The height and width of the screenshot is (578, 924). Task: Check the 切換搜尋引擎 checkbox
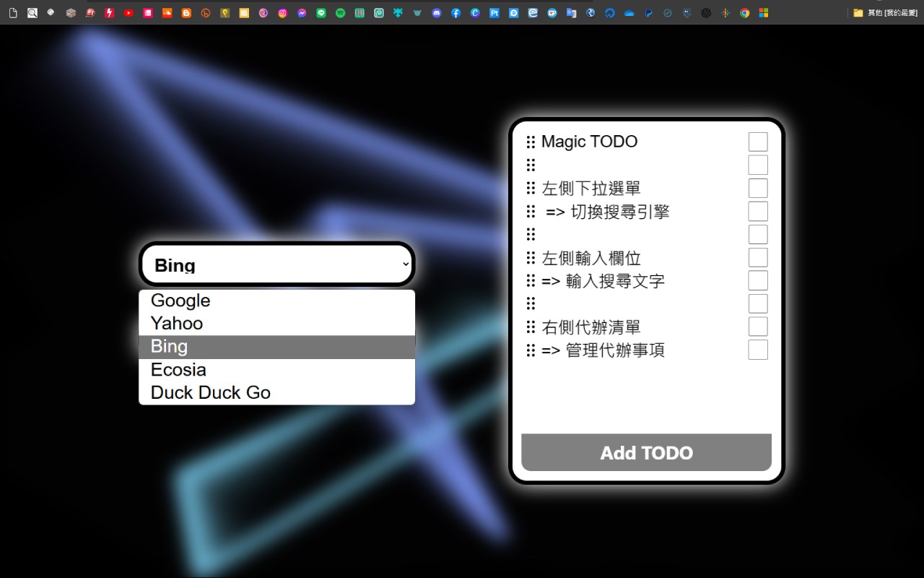pyautogui.click(x=758, y=211)
